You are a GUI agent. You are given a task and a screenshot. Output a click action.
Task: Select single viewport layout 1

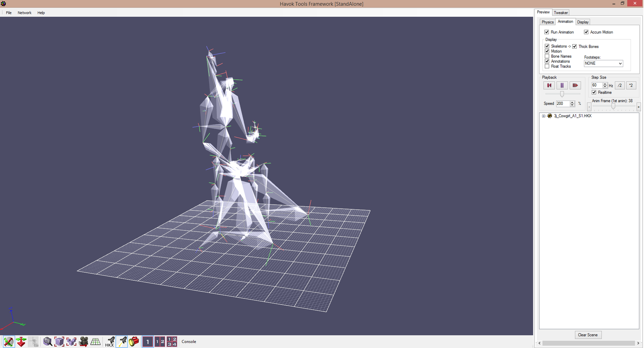(x=148, y=342)
